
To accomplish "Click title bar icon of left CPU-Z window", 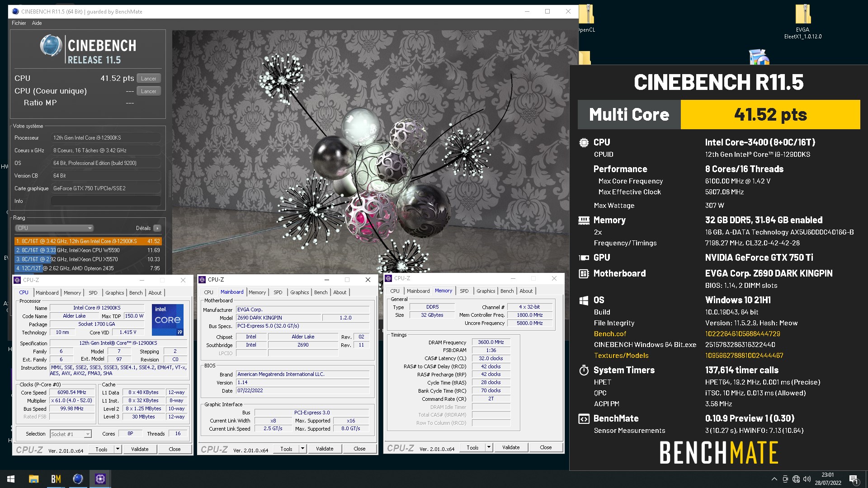I will [17, 280].
